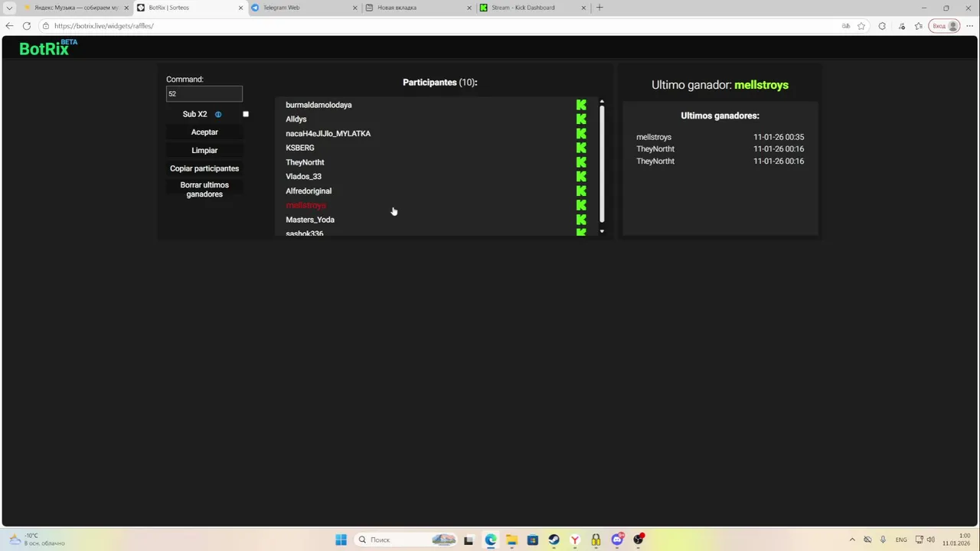Click the microphone icon in system tray
The width and height of the screenshot is (980, 551).
tap(883, 540)
